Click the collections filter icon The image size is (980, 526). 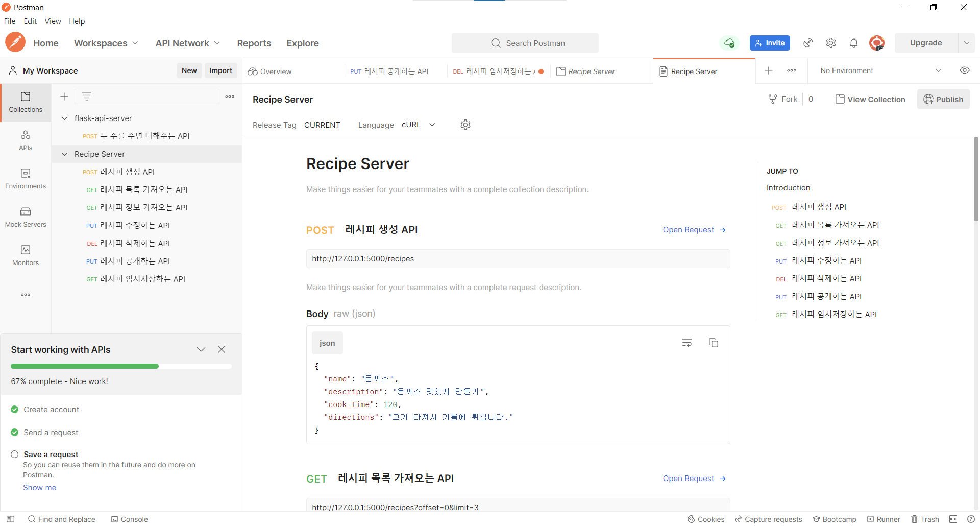(87, 96)
